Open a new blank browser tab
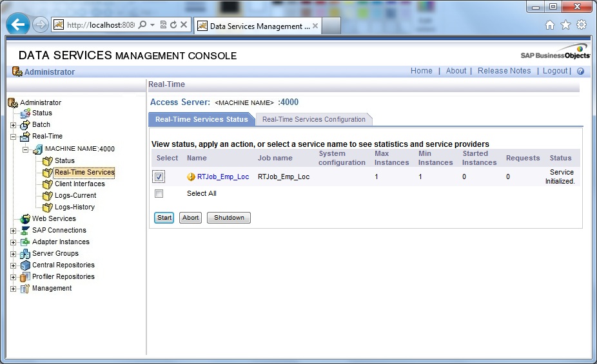 click(x=331, y=26)
